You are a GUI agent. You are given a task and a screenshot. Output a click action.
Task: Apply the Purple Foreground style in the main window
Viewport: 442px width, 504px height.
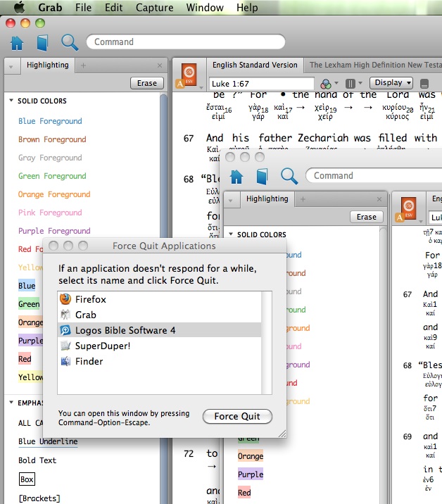click(x=54, y=231)
